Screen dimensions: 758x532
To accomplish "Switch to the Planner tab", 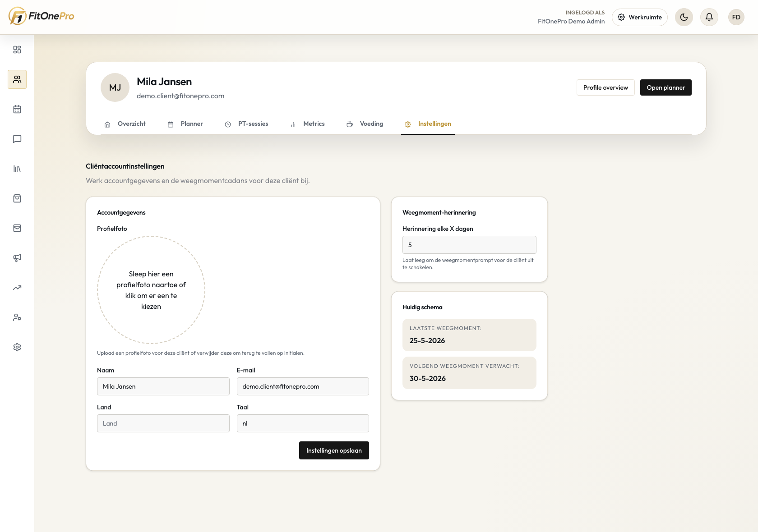I will [185, 124].
